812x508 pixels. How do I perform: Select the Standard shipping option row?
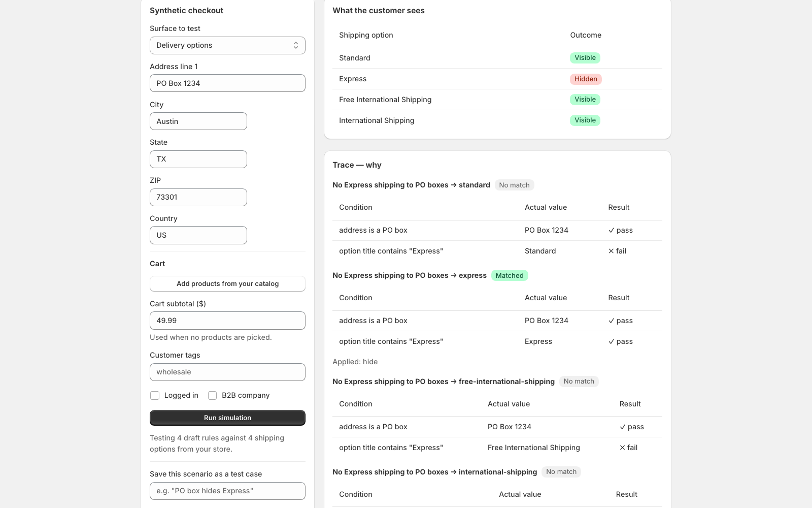click(x=497, y=58)
